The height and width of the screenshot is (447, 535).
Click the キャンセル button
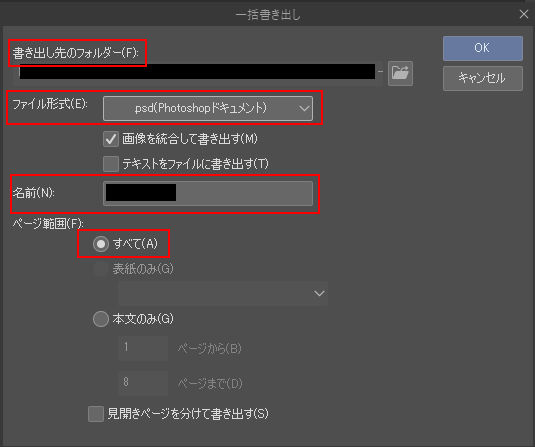tap(482, 78)
